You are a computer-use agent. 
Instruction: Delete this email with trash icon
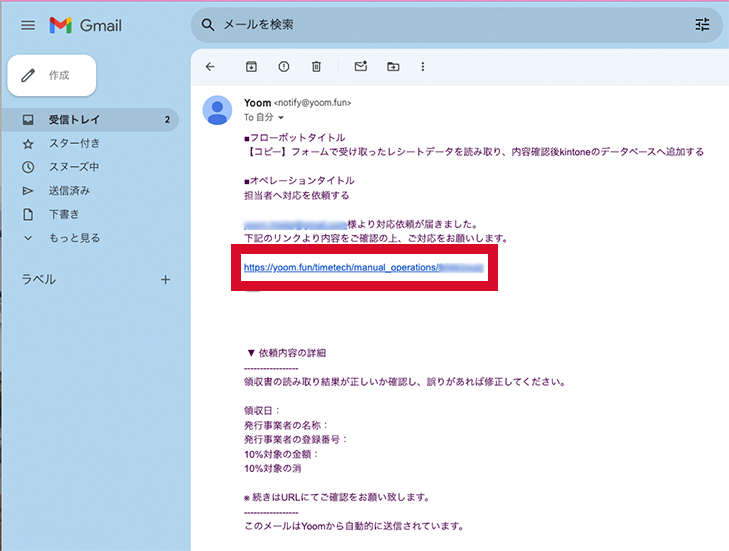316,67
